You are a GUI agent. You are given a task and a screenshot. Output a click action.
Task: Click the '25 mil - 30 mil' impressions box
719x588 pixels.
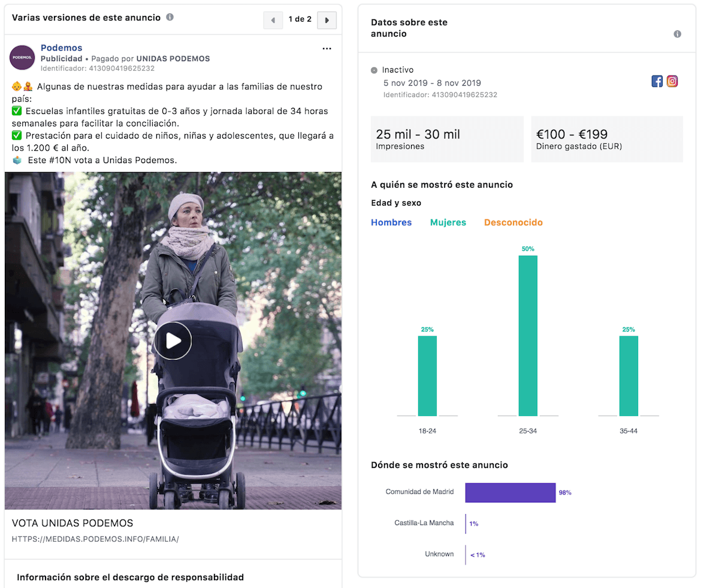(447, 139)
